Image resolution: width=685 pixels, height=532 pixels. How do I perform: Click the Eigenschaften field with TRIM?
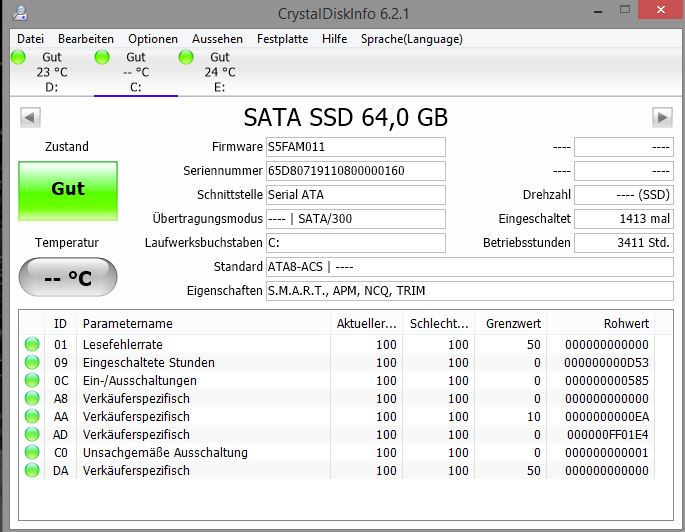tap(470, 291)
